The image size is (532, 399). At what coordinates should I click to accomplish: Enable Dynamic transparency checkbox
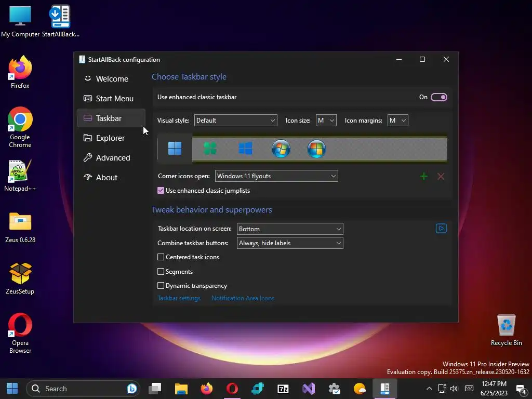click(x=161, y=286)
